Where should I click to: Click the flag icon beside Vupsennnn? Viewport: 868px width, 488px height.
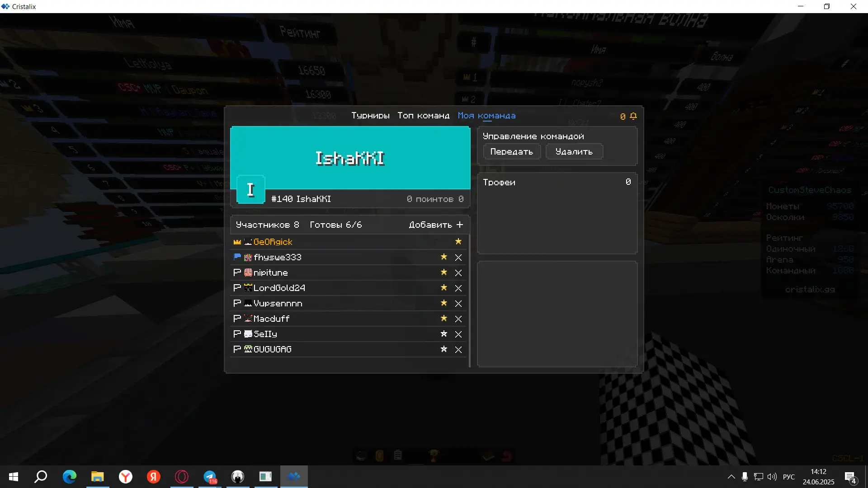click(237, 303)
